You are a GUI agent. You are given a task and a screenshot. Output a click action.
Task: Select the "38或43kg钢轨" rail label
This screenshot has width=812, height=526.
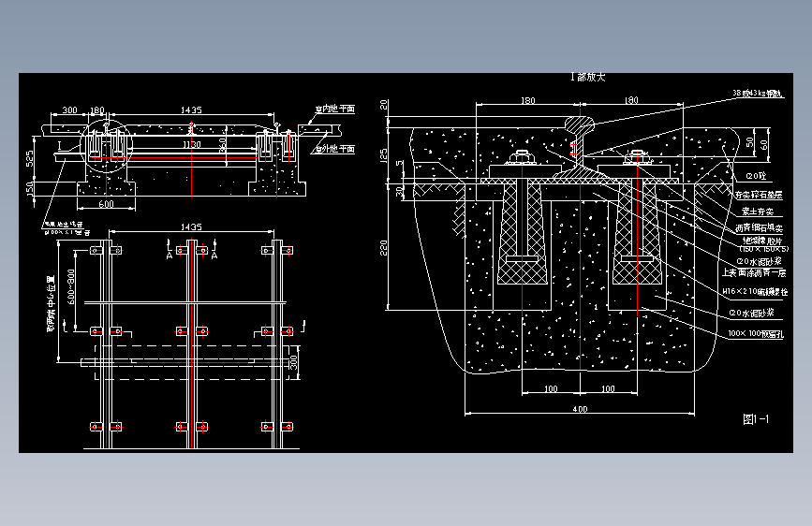758,94
